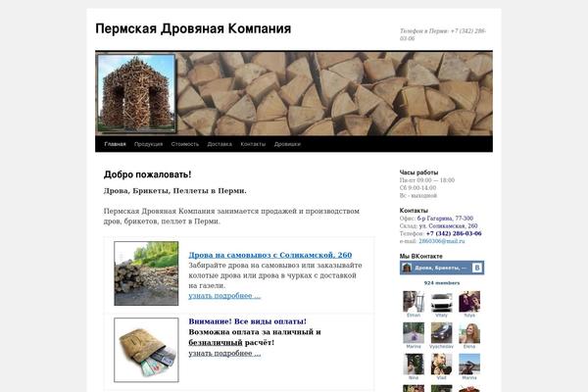Click the VK logo icon in the group widget
This screenshot has height=392, width=588.
pos(477,268)
